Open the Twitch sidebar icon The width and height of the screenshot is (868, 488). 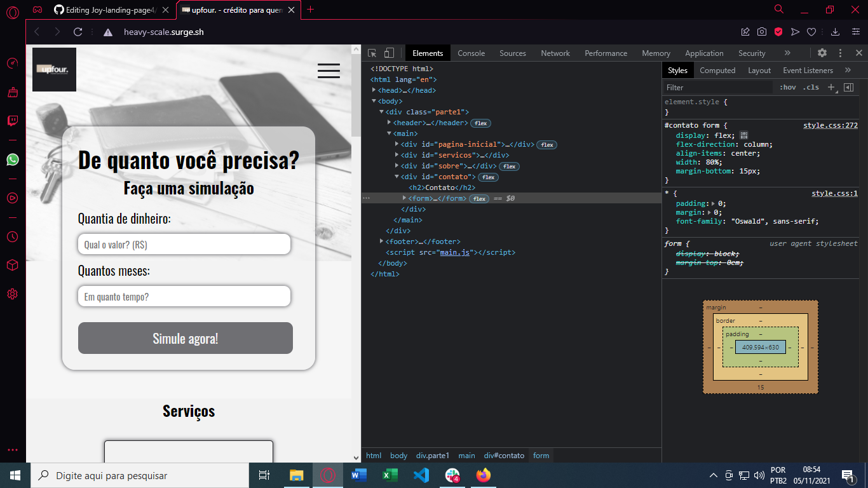tap(13, 121)
